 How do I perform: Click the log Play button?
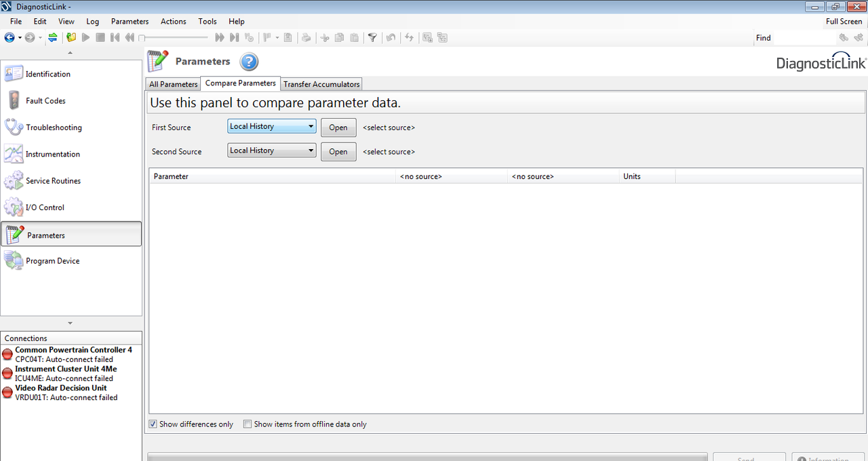tap(85, 37)
